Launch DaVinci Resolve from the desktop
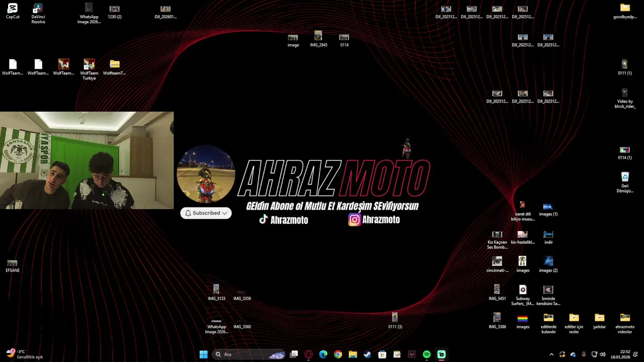 click(38, 14)
